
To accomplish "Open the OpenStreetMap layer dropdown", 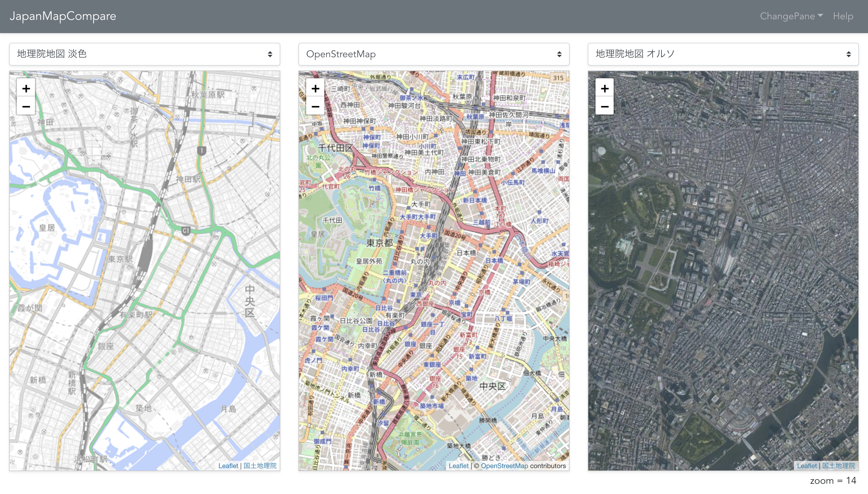I will (x=434, y=54).
